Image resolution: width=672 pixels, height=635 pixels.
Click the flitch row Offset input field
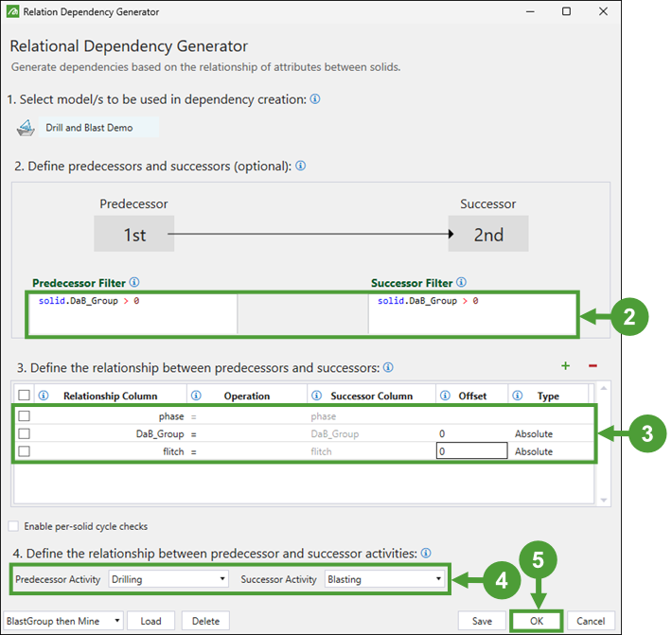(x=471, y=451)
